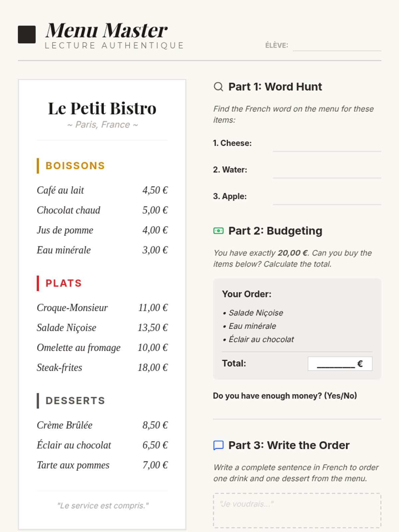Select the Plats menu heading
The image size is (399, 532).
(x=64, y=283)
